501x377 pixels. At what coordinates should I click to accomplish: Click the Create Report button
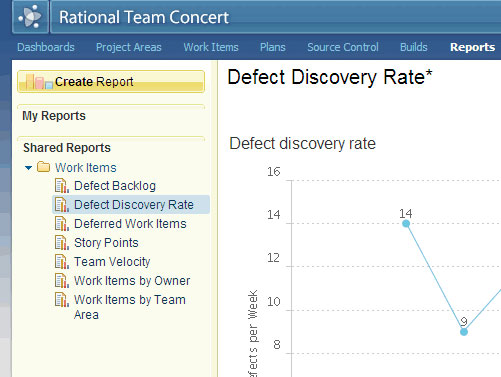point(111,81)
